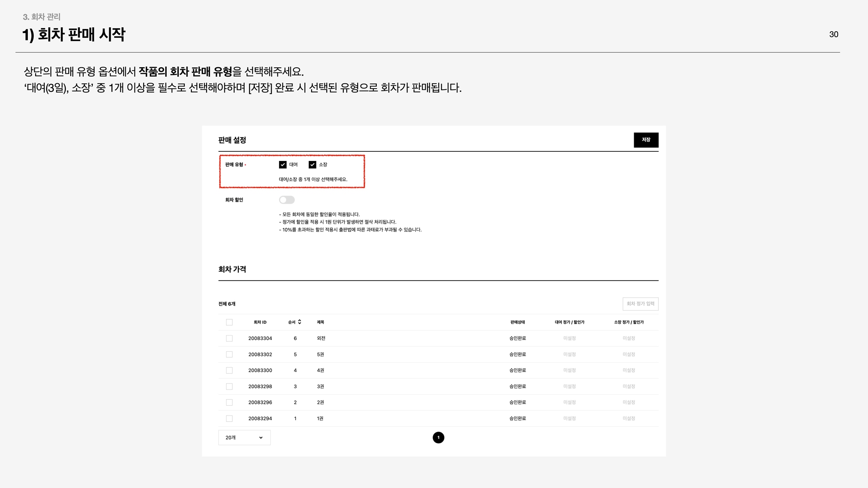Click the 대여/소장 중 1개 이상 선택해주세요 hint
The image size is (868, 488).
(x=313, y=180)
